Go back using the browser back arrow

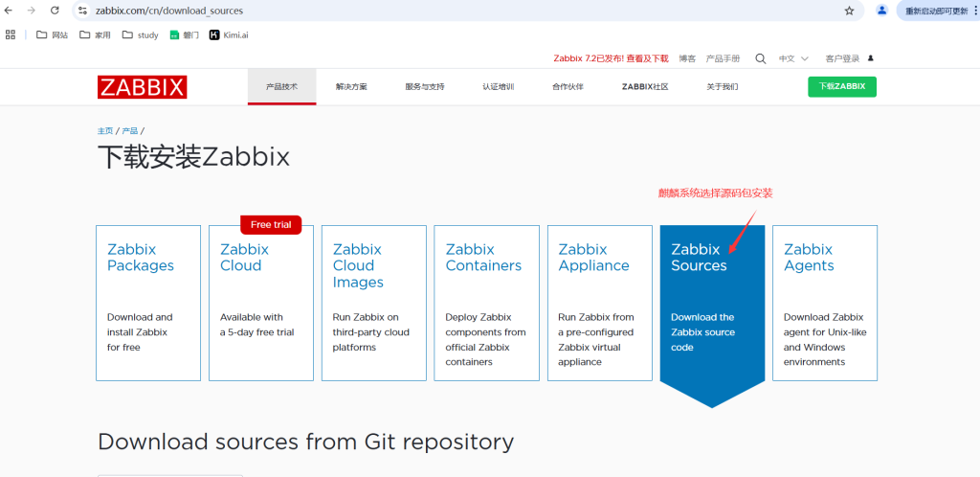[10, 11]
